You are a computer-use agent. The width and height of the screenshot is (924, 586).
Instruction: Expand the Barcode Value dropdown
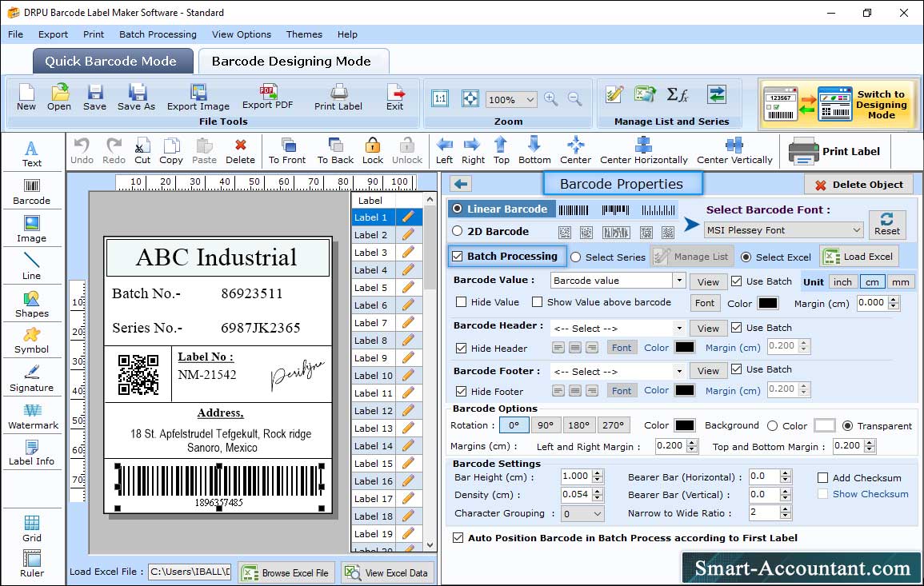(x=679, y=281)
